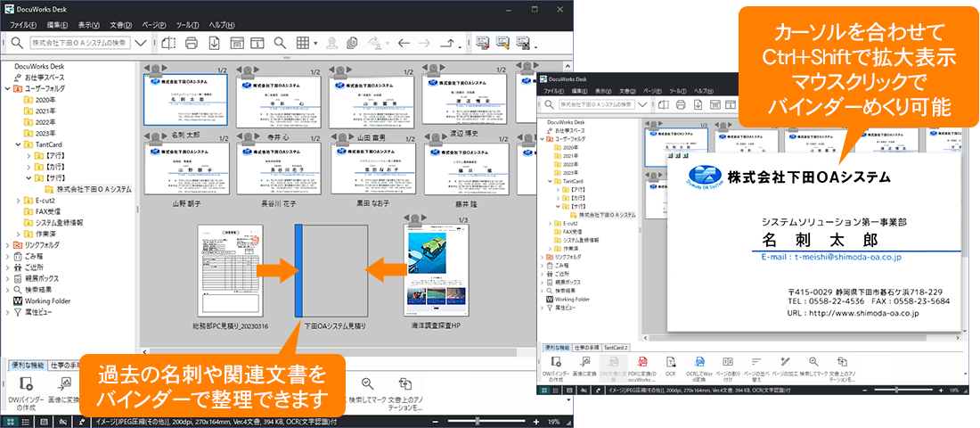Viewport: 980px width, 428px height.
Task: Toggle the pin icon in left status bar
Action: pos(80,422)
